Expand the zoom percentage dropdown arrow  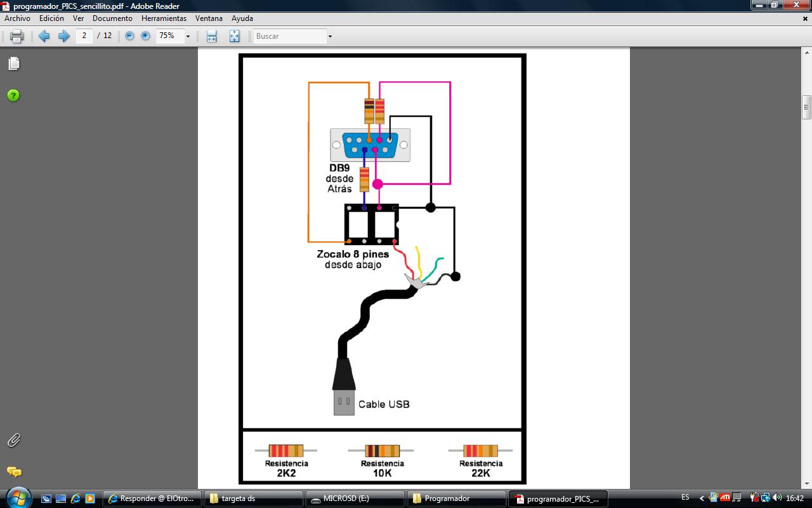[188, 37]
